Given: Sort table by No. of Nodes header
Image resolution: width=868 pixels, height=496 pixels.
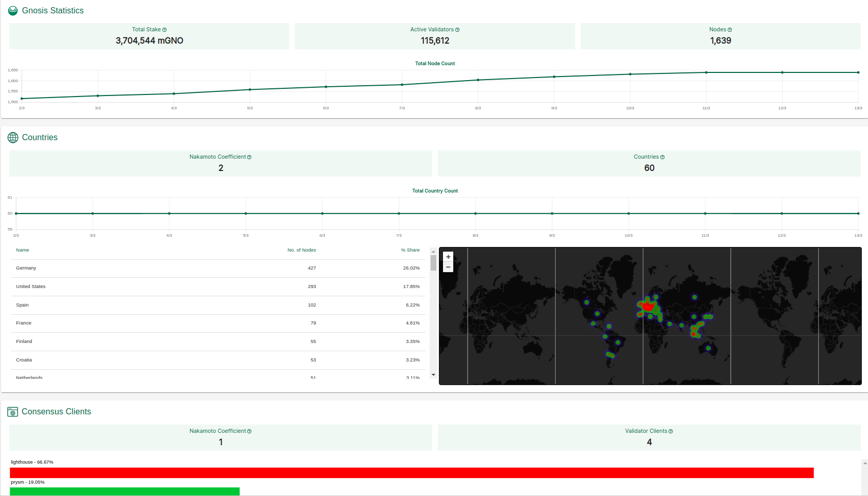Looking at the screenshot, I should coord(302,250).
